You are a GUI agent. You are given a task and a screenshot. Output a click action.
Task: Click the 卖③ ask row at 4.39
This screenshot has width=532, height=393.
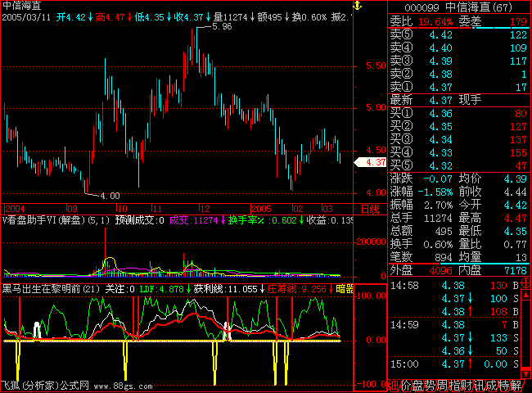coord(458,61)
